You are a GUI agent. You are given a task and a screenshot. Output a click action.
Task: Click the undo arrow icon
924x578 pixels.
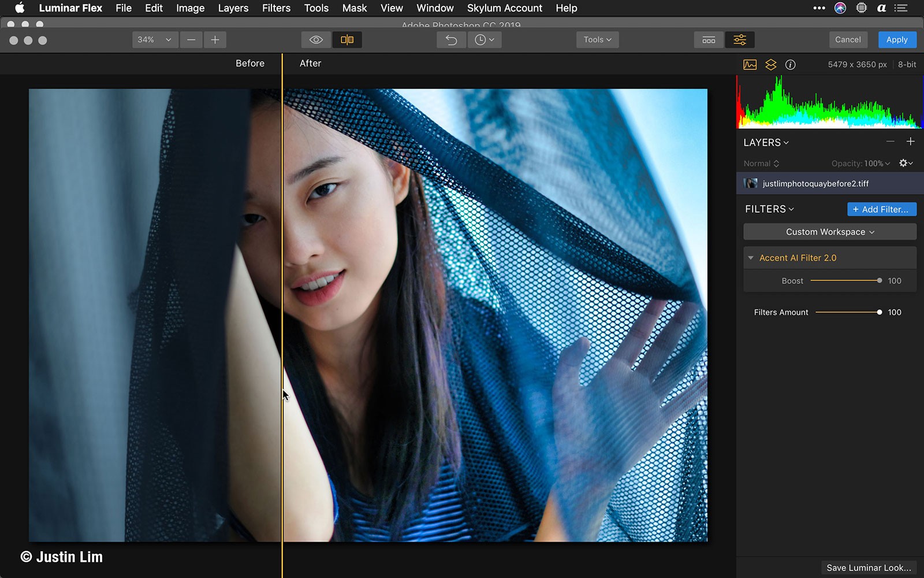[x=451, y=40]
